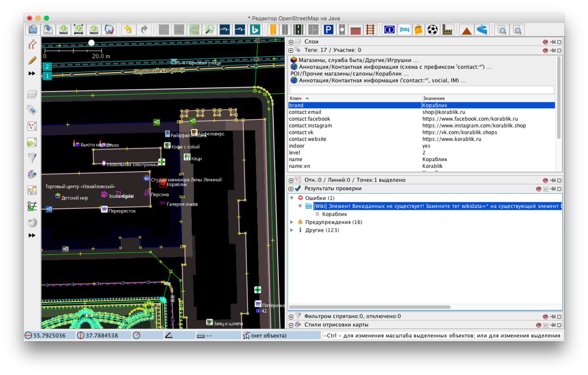The width and height of the screenshot is (588, 375).
Task: Click the Перекресток shop node on map
Action: click(105, 209)
